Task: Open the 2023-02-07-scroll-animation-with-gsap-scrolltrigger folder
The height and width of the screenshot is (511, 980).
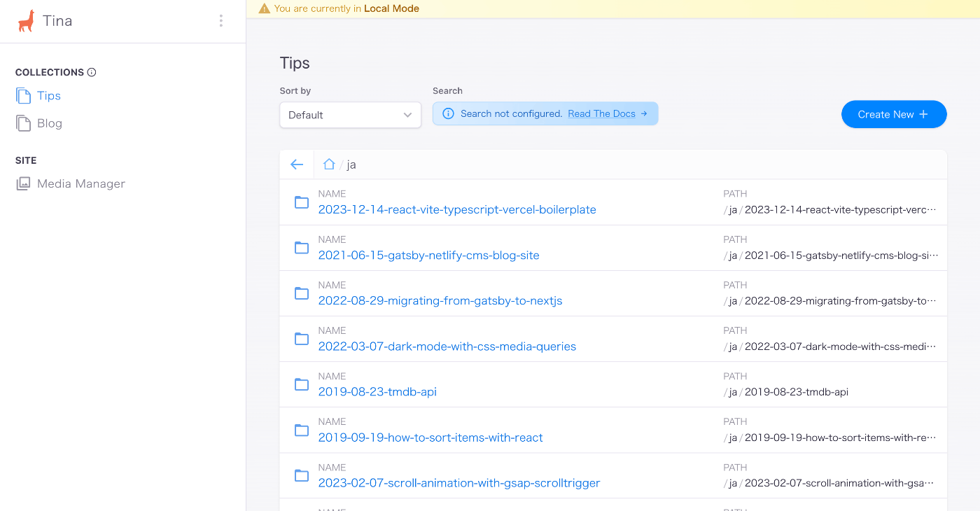Action: click(459, 482)
